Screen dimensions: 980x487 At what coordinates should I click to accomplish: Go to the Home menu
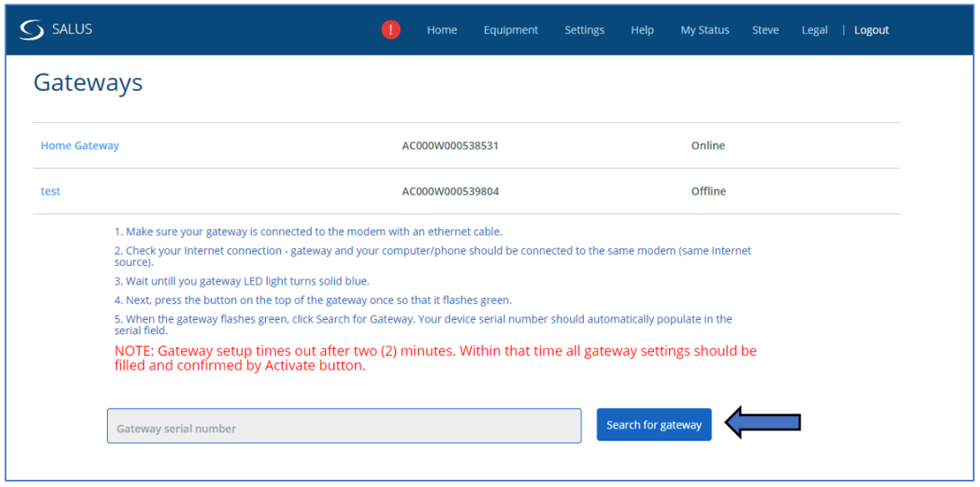(442, 30)
